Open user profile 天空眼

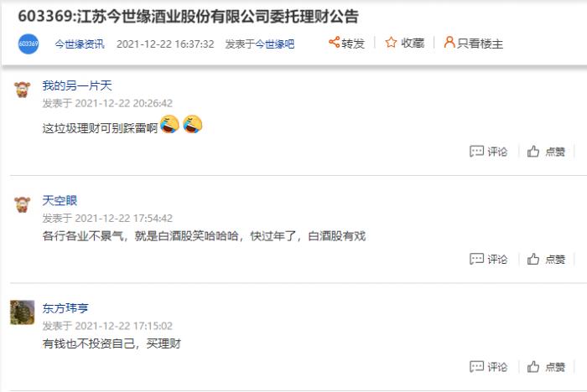point(60,200)
